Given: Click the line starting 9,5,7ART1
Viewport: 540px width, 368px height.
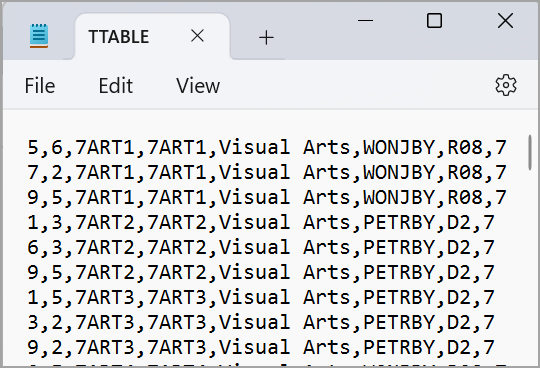Looking at the screenshot, I should (x=267, y=197).
